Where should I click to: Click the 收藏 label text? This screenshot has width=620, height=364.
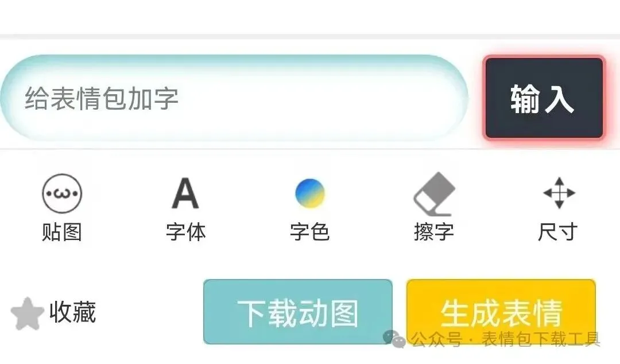coord(73,312)
